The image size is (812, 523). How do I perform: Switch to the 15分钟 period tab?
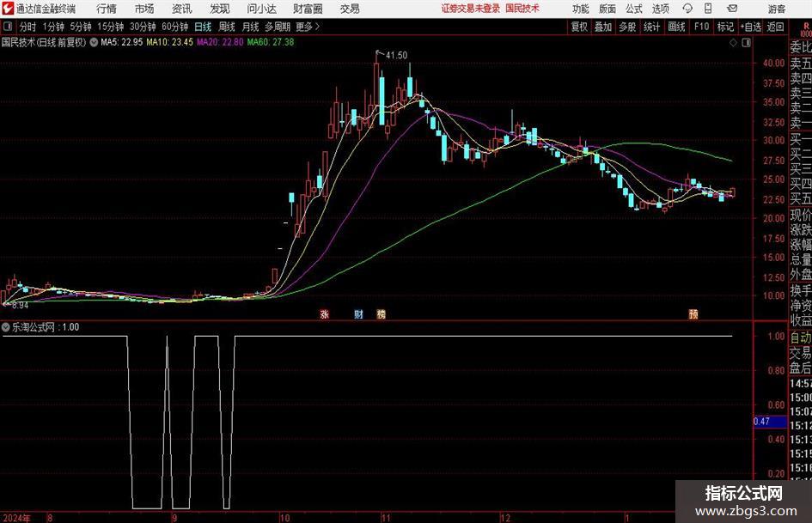tap(110, 27)
